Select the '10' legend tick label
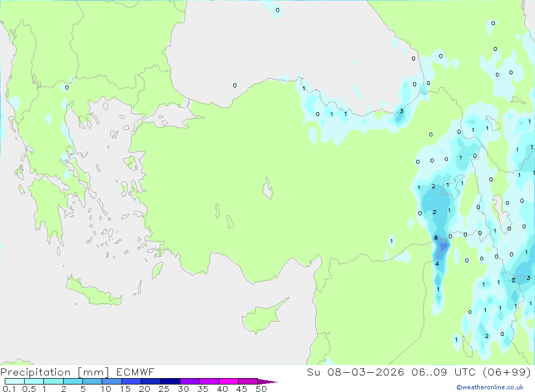This screenshot has width=535, height=392. pos(106,389)
